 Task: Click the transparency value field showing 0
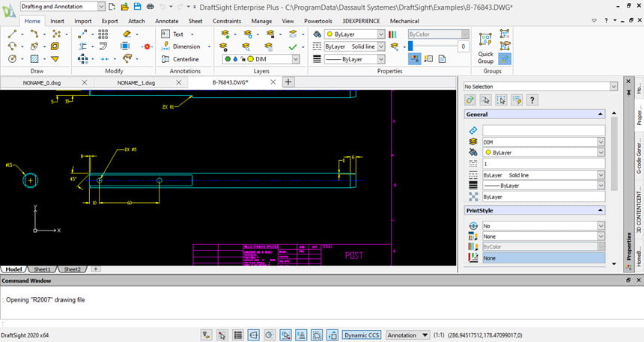463,46
